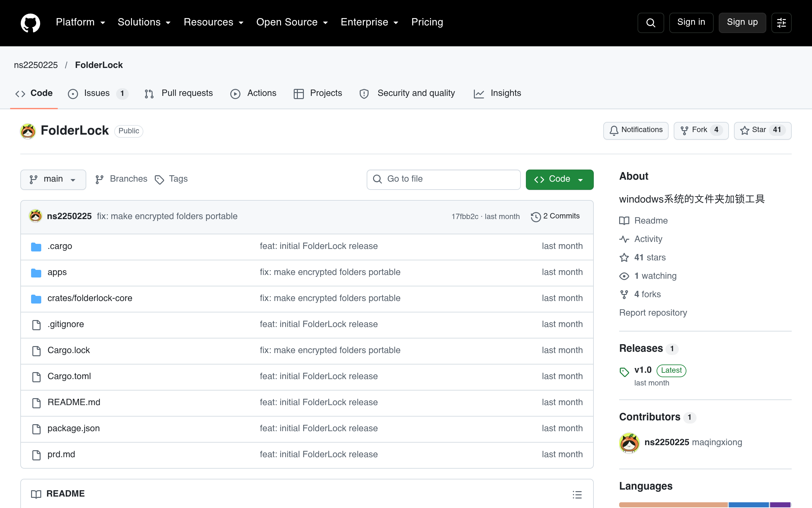Star the FolderLock repository
This screenshot has width=812, height=508.
762,130
